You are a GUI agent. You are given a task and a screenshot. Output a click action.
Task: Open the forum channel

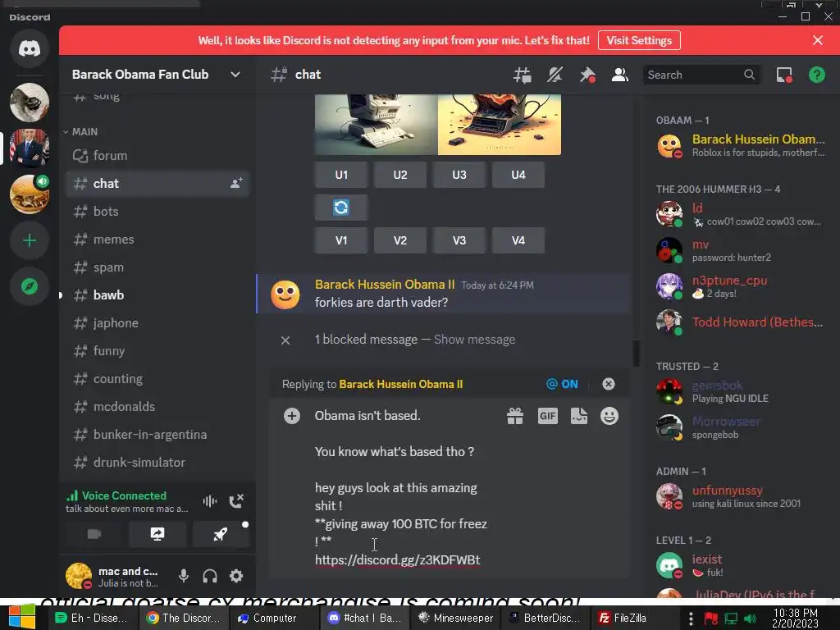click(157, 156)
